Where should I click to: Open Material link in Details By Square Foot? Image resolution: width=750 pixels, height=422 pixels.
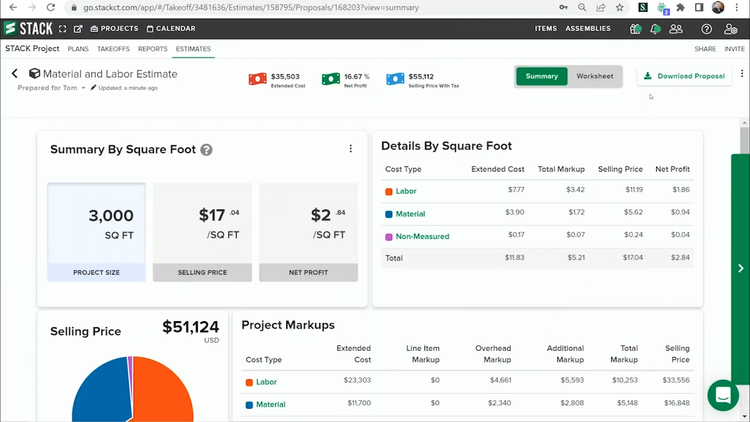pos(410,214)
